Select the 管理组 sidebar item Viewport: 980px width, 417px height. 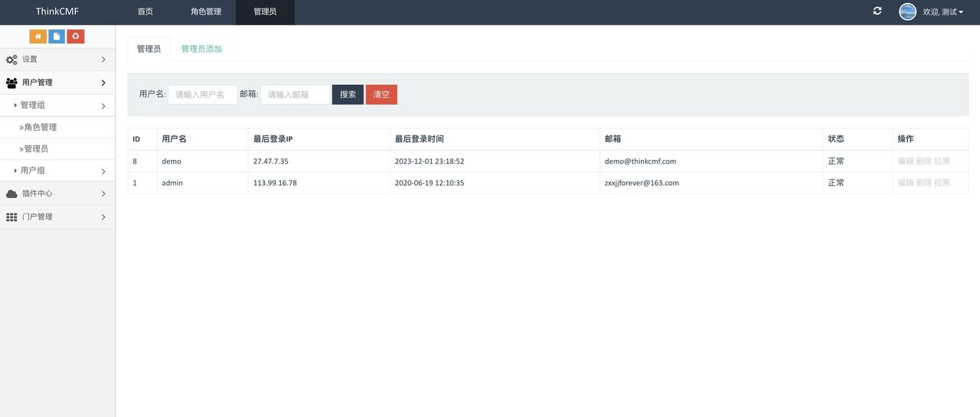coord(57,106)
